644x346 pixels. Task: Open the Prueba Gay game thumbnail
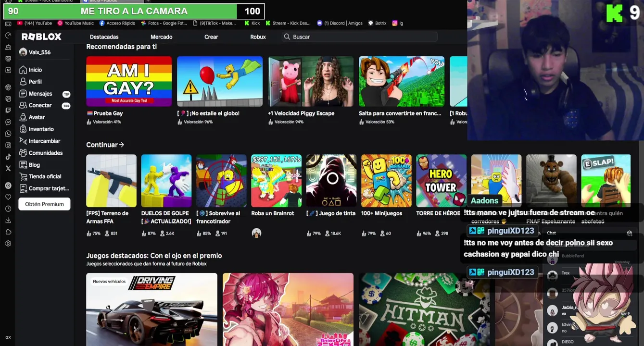(x=129, y=81)
